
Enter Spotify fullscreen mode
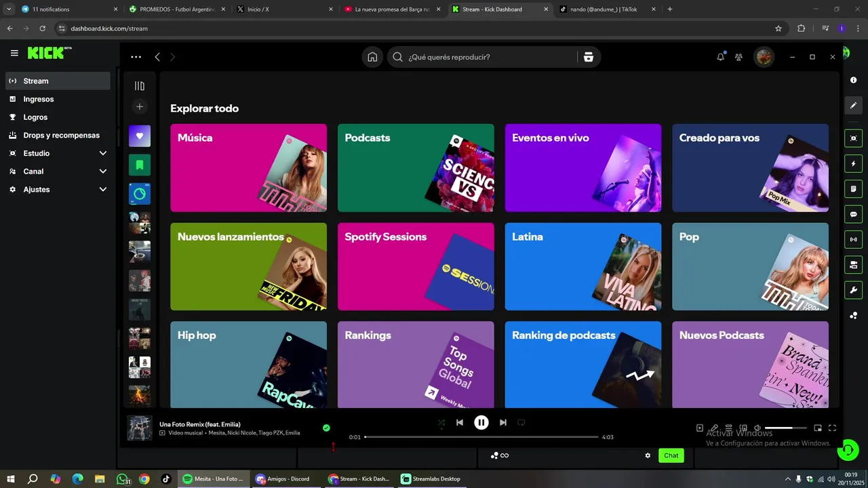tap(832, 428)
